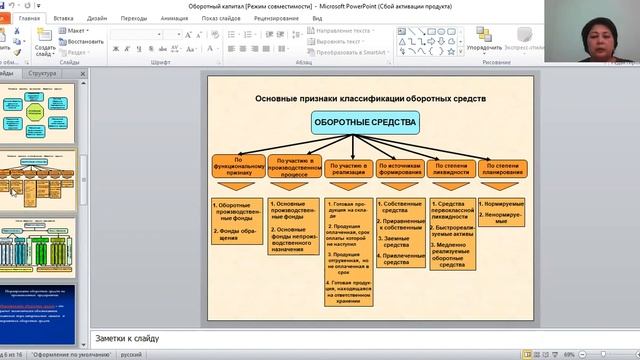The width and height of the screenshot is (640, 360).
Task: Open the Упорядочить arrange dropdown
Action: (x=484, y=40)
